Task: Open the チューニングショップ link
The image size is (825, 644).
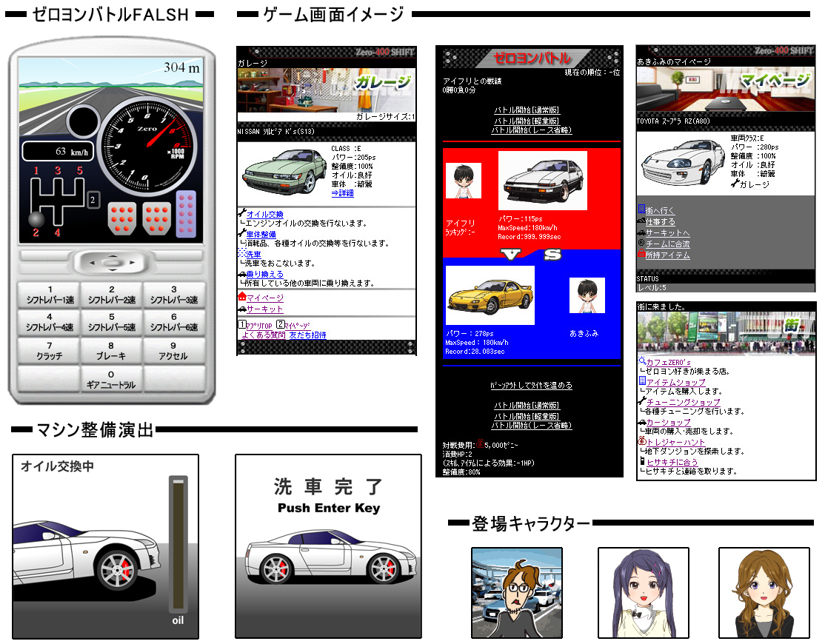Action: (672, 402)
